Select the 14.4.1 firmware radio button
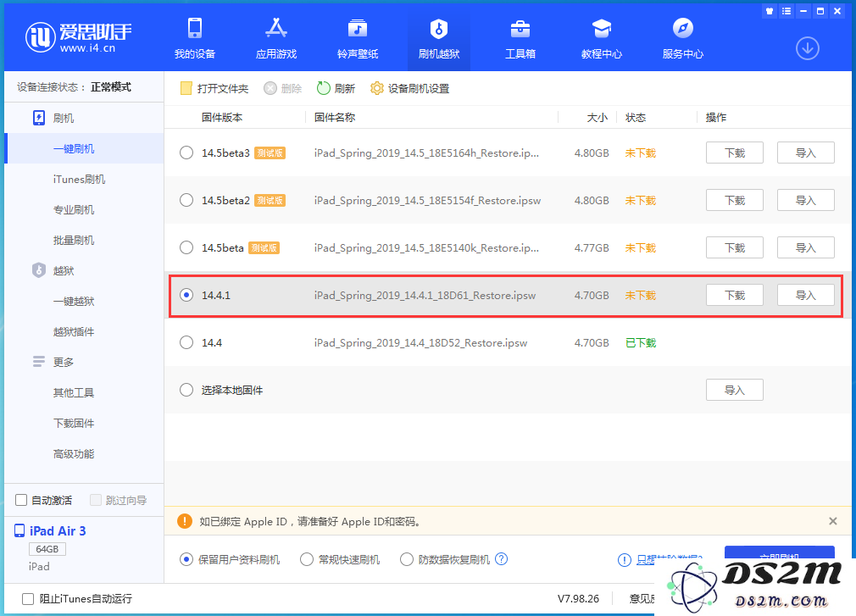Image resolution: width=856 pixels, height=616 pixels. point(186,295)
